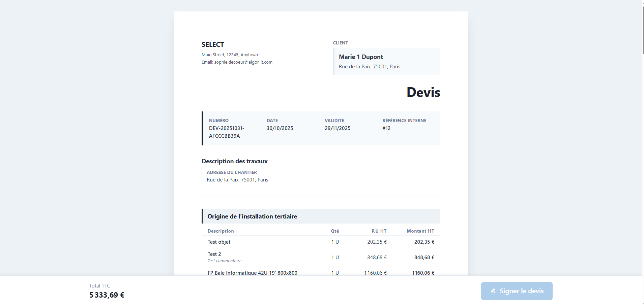Click the client address under Marie 1 Dupont

(370, 67)
